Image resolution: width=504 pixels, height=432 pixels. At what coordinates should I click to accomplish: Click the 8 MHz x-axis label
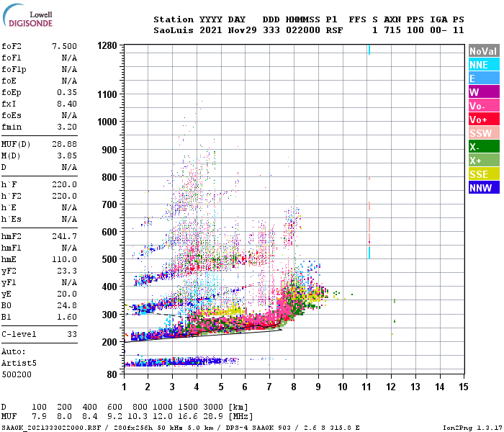point(294,387)
